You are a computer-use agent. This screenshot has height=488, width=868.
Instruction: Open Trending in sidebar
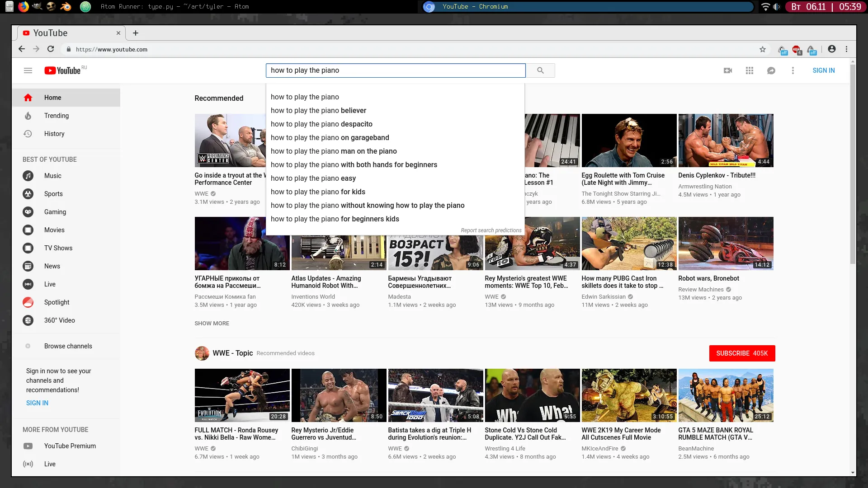pyautogui.click(x=57, y=116)
